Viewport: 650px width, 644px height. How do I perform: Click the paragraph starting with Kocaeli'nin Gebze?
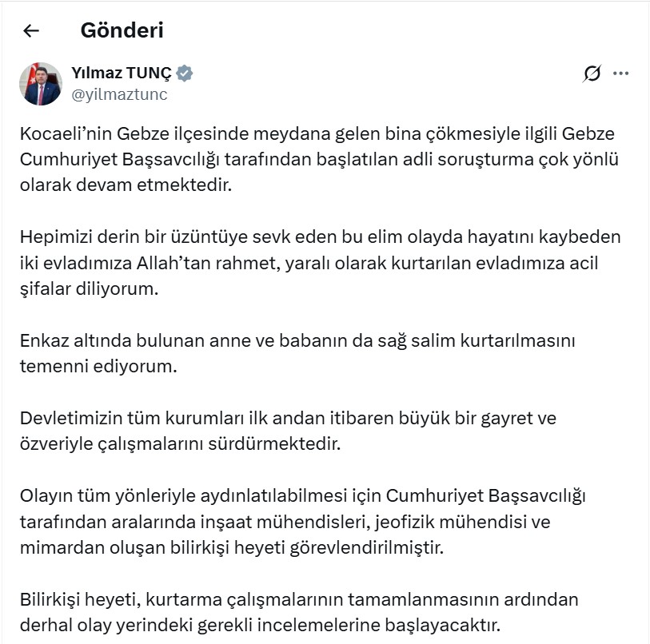pyautogui.click(x=317, y=159)
